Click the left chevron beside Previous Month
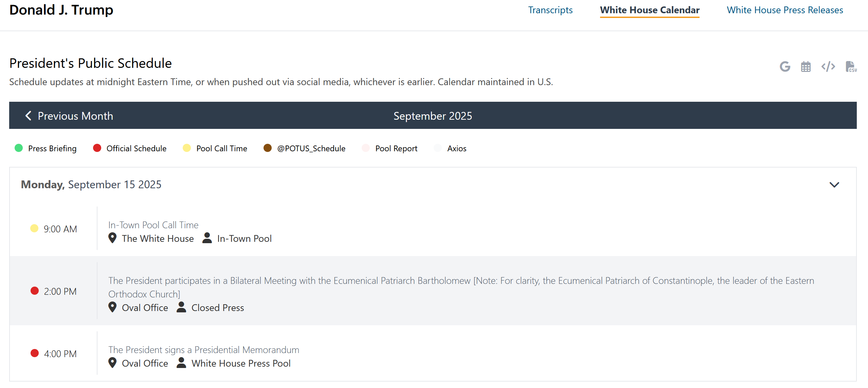This screenshot has width=868, height=388. point(29,116)
